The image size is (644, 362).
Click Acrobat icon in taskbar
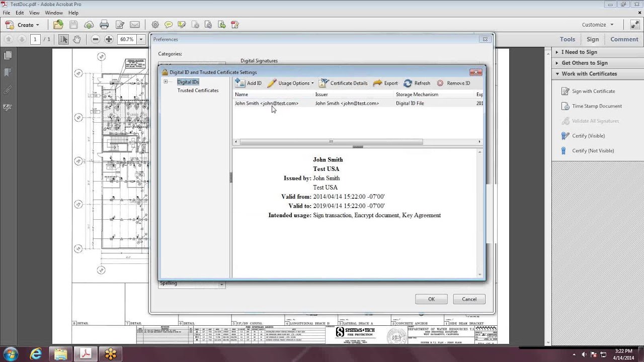86,354
